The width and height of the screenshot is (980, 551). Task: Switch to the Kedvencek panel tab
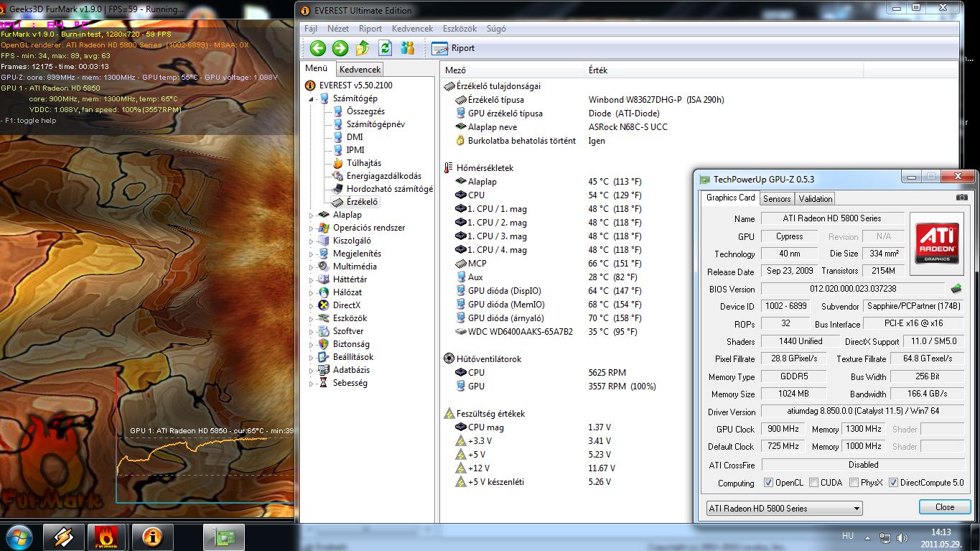pyautogui.click(x=360, y=69)
